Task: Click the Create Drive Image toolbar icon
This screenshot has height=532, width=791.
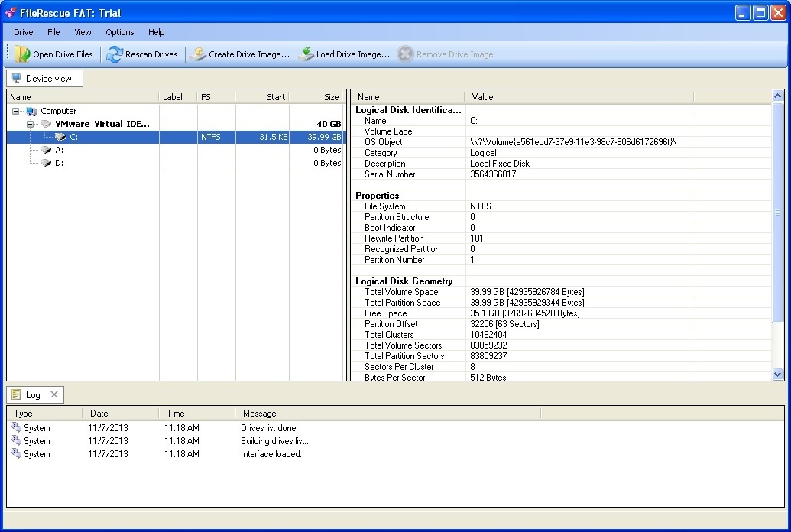Action: 199,54
